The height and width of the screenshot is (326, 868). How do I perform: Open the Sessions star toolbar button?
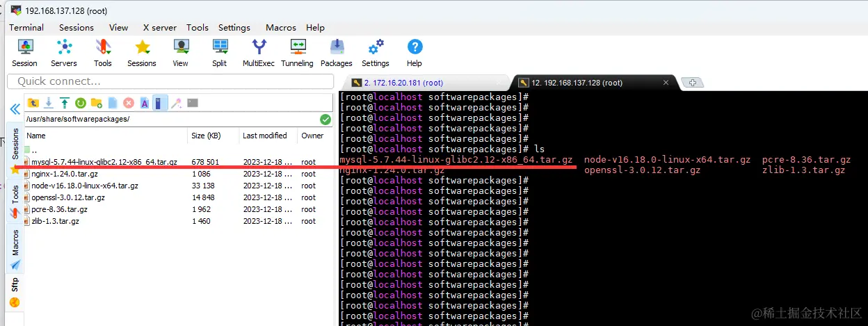[142, 53]
